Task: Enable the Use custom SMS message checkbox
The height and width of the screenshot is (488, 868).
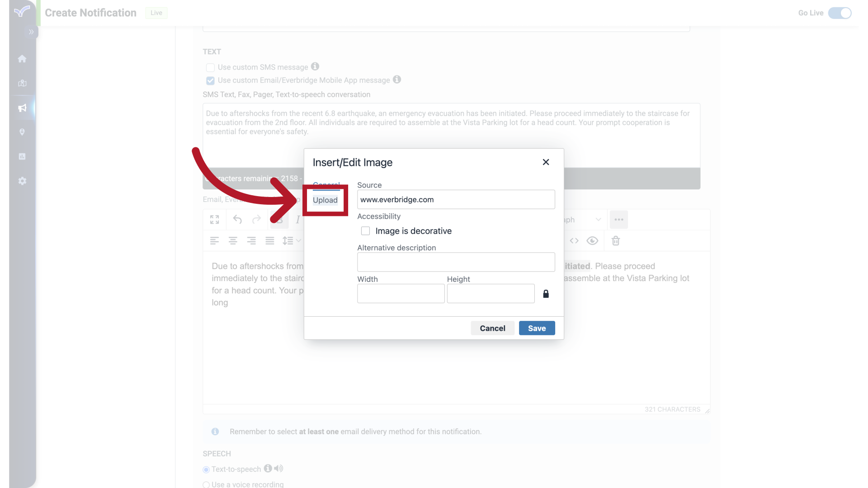Action: click(210, 67)
